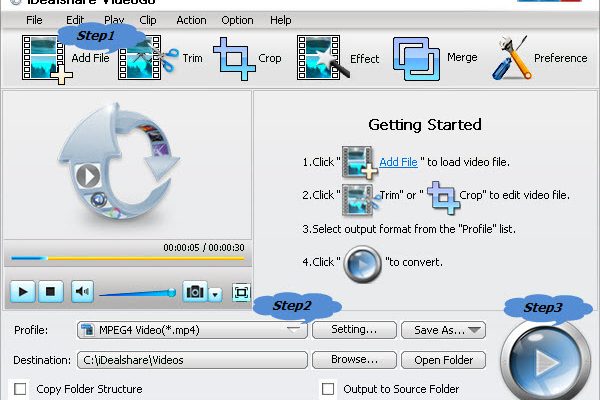This screenshot has width=600, height=400.
Task: Start conversion with the large blue button
Action: [546, 361]
